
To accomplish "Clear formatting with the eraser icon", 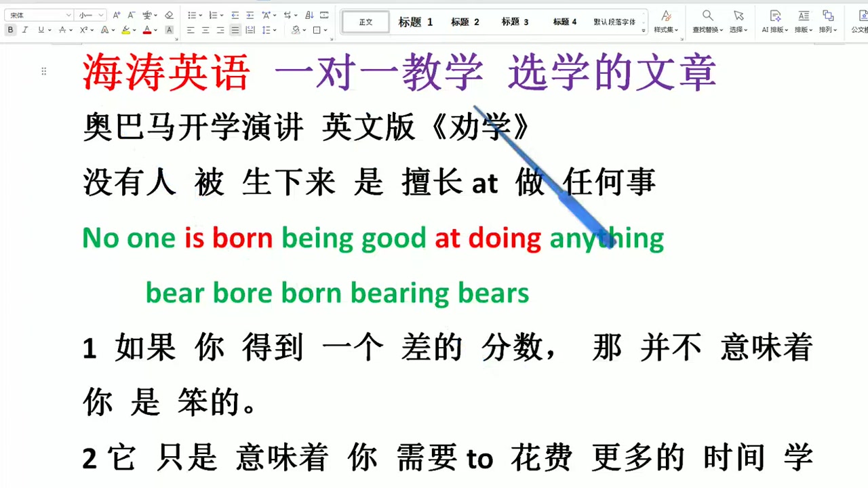I will (169, 15).
